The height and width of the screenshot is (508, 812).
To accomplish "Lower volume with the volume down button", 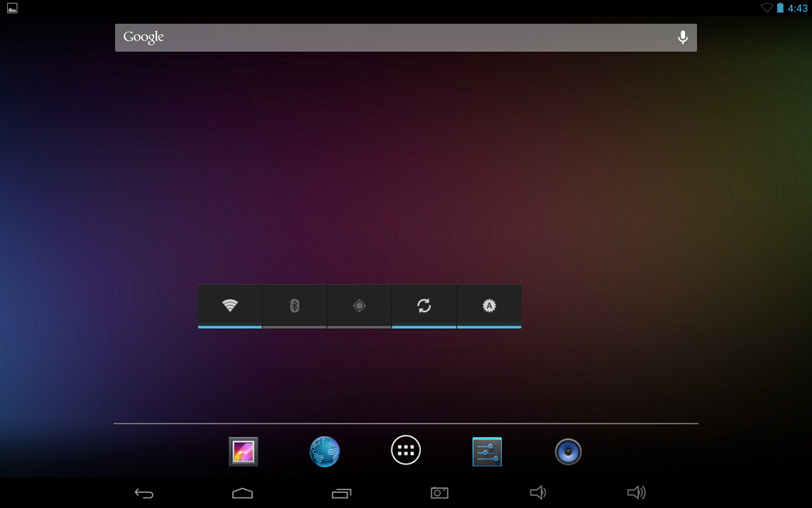I will 539,493.
